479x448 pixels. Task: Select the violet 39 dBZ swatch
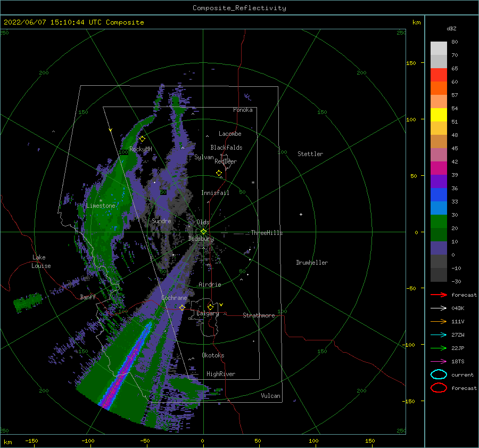tap(439, 181)
